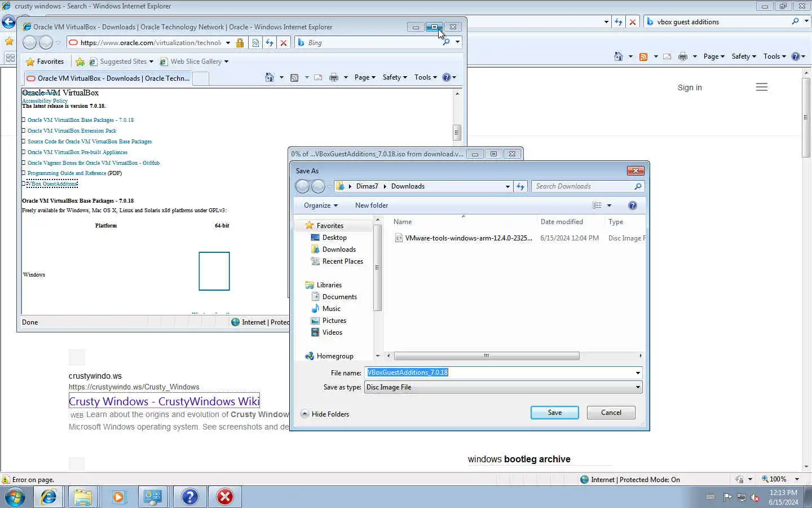Image resolution: width=812 pixels, height=508 pixels.
Task: Open the File name dropdown arrow
Action: (x=638, y=373)
